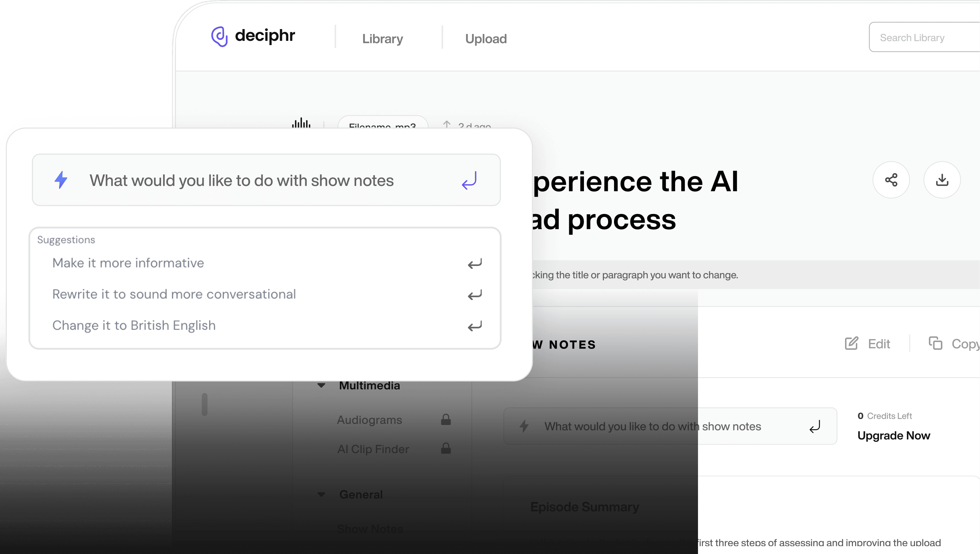Click the Edit pencil icon
Screen dimensions: 980x554
851,343
